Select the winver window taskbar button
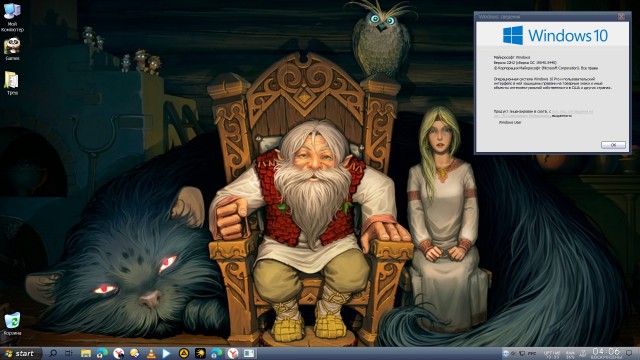 [249, 353]
